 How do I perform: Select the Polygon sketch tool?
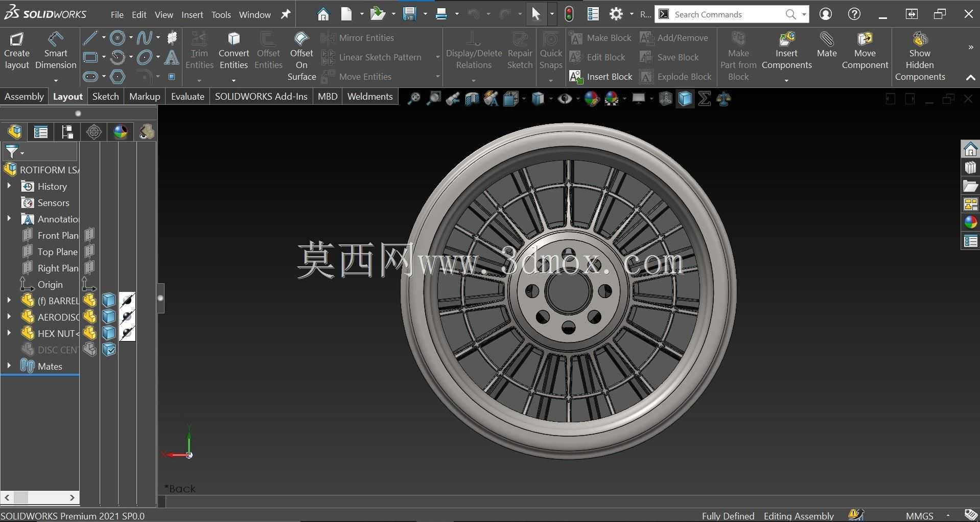(x=118, y=77)
